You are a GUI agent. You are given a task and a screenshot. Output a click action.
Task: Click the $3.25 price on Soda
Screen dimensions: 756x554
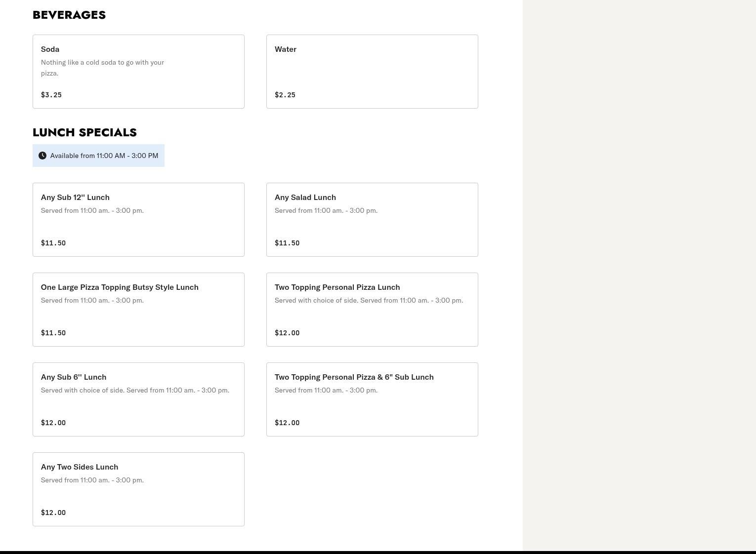point(51,95)
